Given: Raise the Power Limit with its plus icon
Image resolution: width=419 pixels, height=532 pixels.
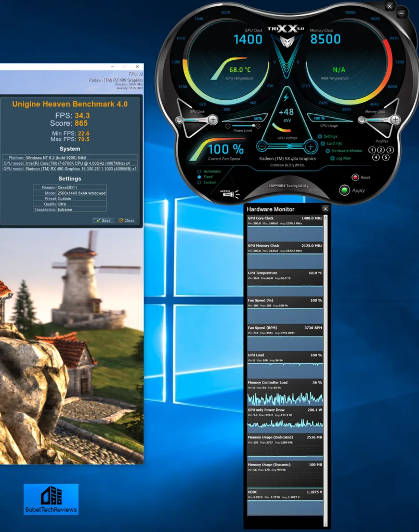Looking at the screenshot, I should 258,126.
